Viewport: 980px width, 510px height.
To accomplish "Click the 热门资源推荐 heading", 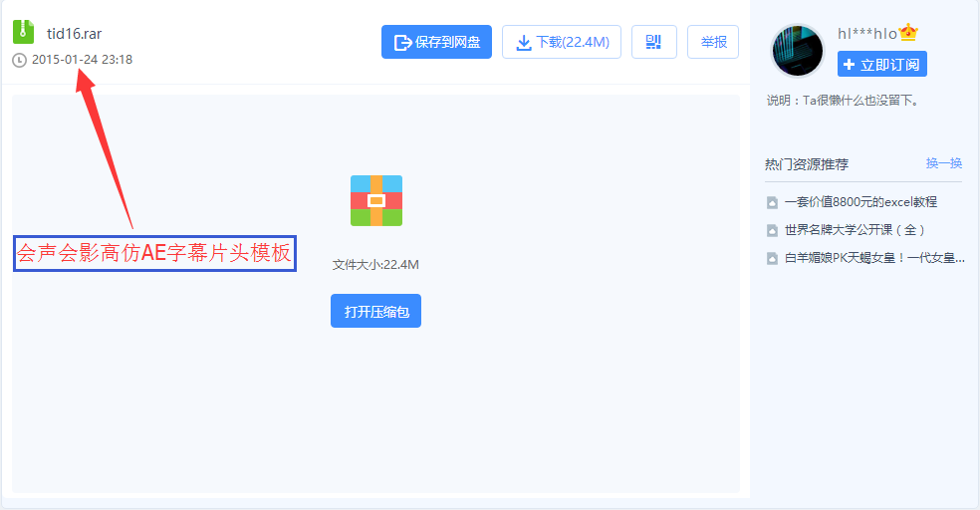I will coord(807,164).
